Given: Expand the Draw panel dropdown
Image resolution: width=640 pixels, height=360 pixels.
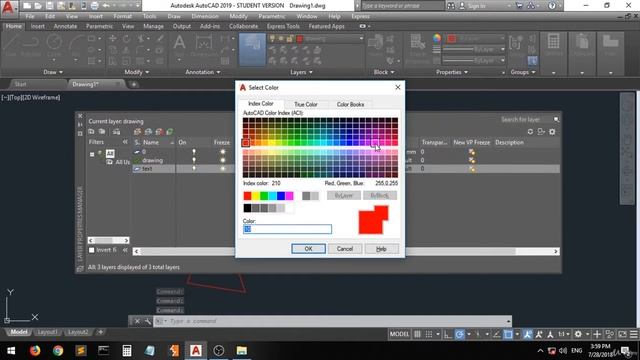Looking at the screenshot, I should [x=53, y=72].
